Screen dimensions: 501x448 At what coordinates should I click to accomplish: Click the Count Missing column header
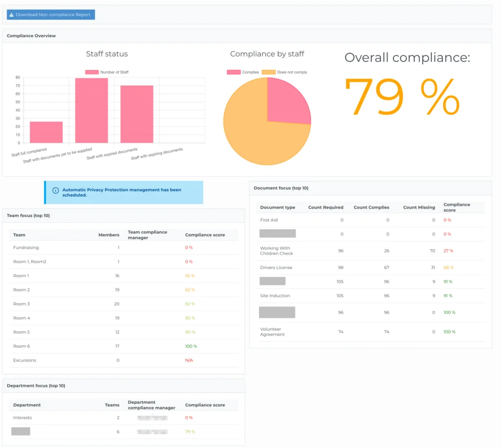[x=419, y=208]
